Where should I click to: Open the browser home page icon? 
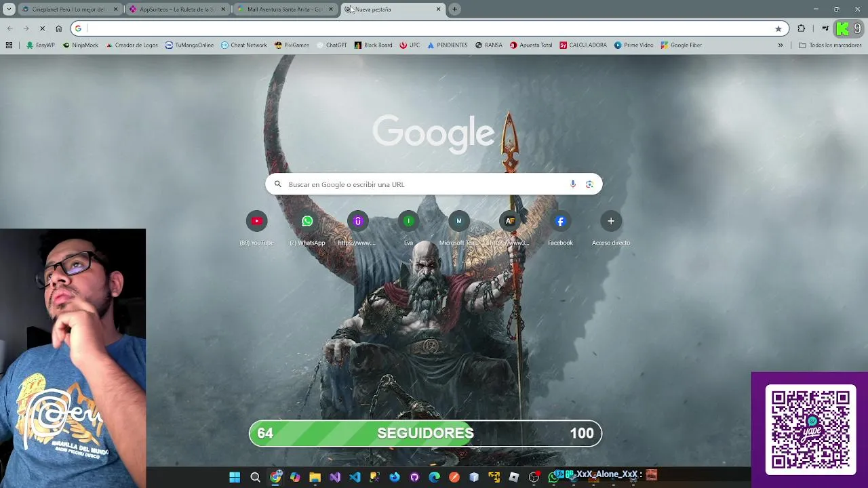(59, 28)
